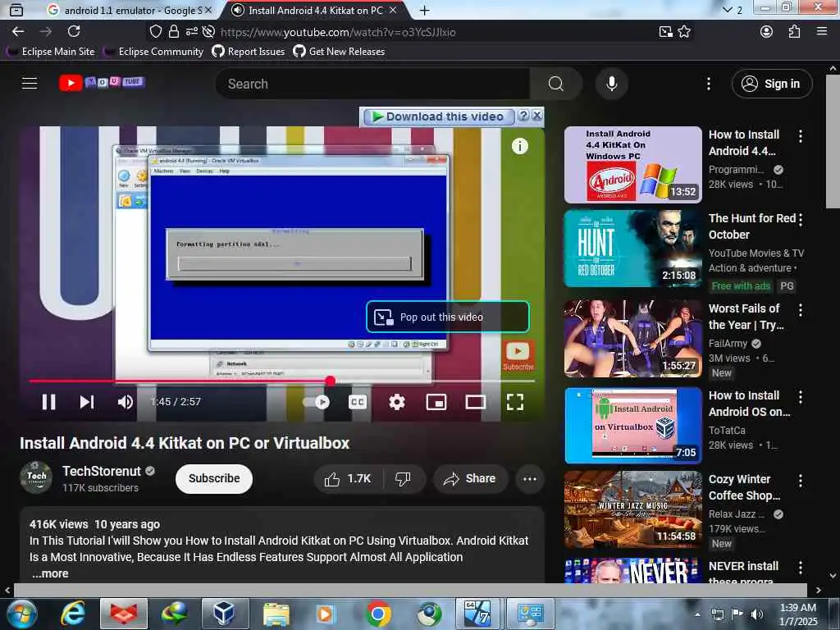Expand description with ...more
This screenshot has height=630, width=840.
pos(49,573)
